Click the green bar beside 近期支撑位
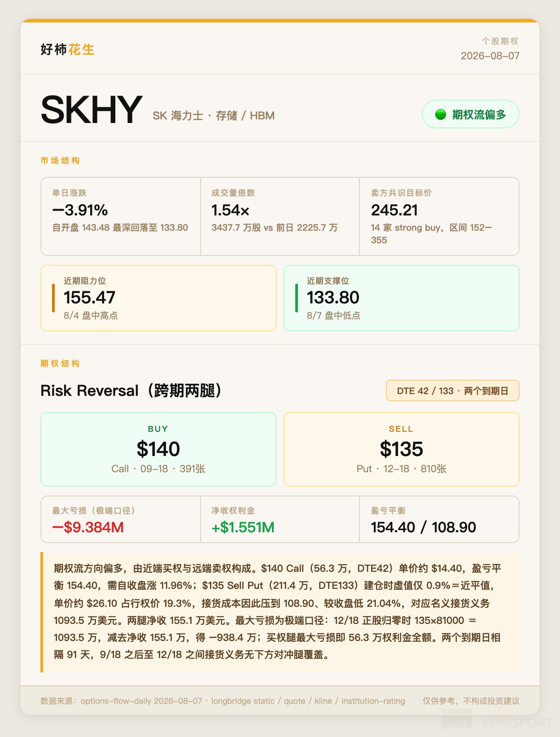560x737 pixels. 297,298
